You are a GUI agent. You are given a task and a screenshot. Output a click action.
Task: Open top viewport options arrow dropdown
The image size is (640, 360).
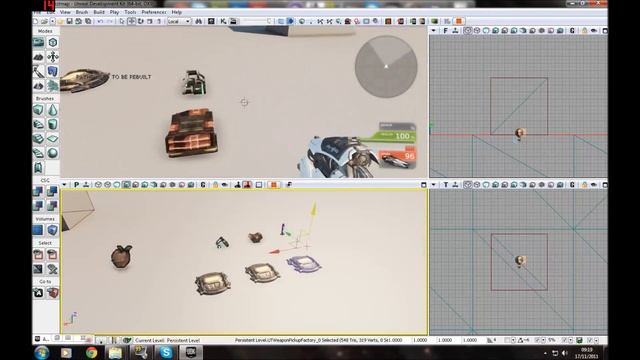[433, 185]
